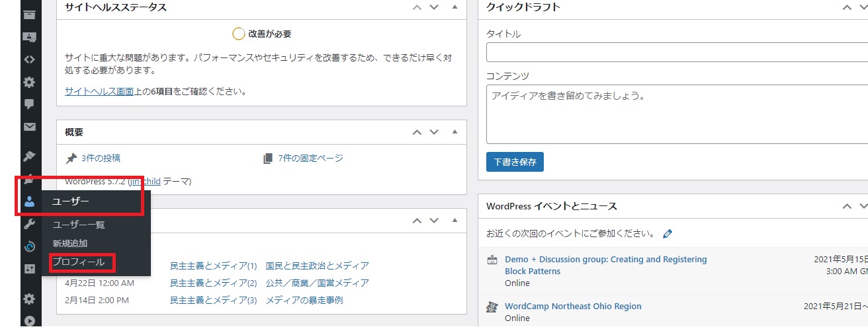Open the Appearance brush icon in sidebar

pyautogui.click(x=29, y=157)
